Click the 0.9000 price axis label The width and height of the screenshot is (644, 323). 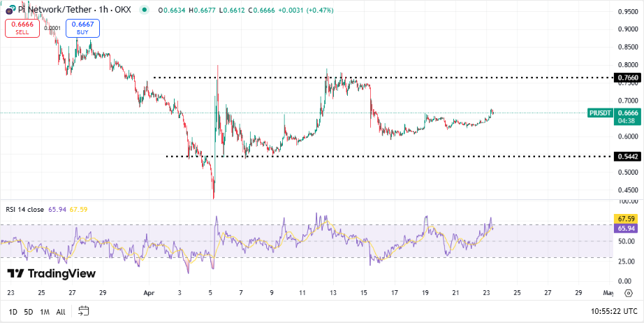[x=628, y=29]
